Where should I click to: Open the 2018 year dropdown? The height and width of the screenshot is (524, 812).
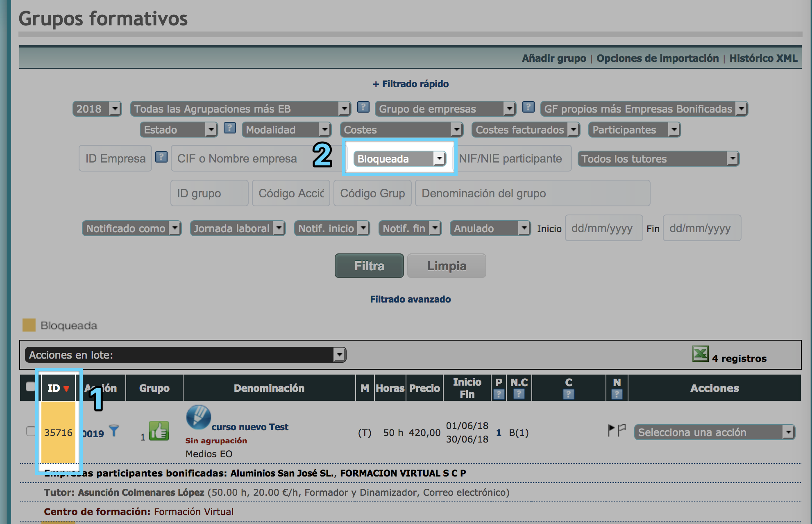pyautogui.click(x=97, y=109)
